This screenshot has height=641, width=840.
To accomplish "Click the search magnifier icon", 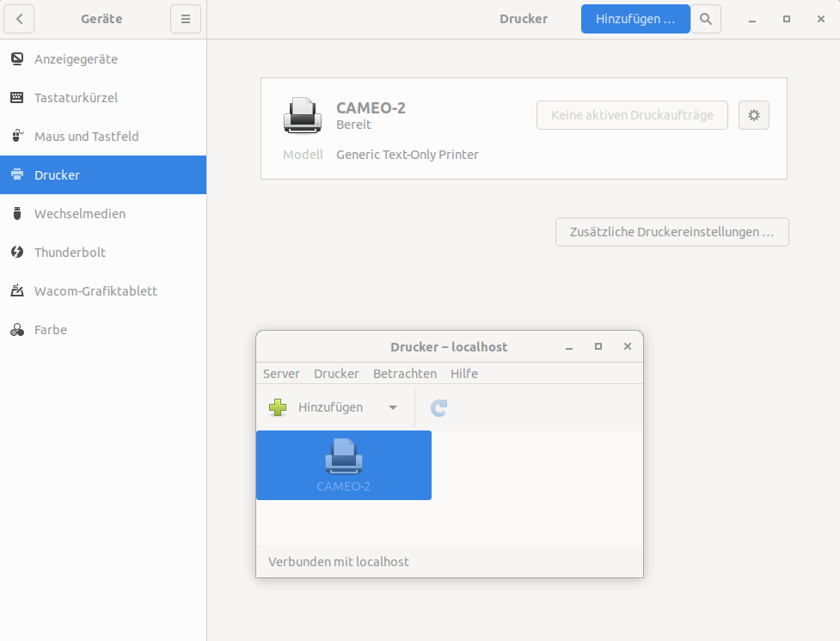I will coord(706,19).
